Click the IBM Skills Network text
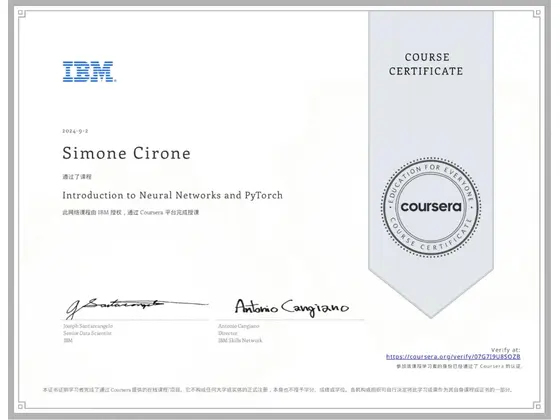This screenshot has width=560, height=420. pos(240,340)
